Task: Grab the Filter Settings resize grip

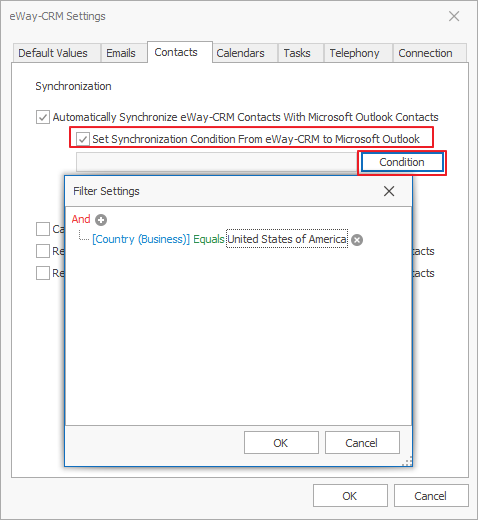Action: [407, 461]
